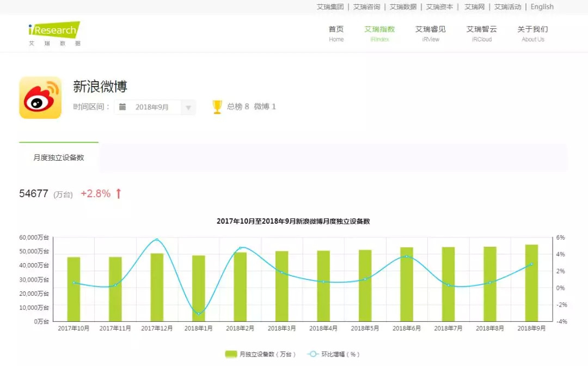Click the red upward growth arrow

pyautogui.click(x=119, y=193)
